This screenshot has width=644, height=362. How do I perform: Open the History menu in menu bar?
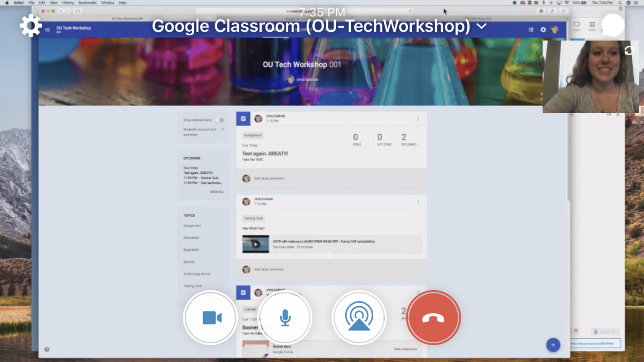tap(68, 3)
